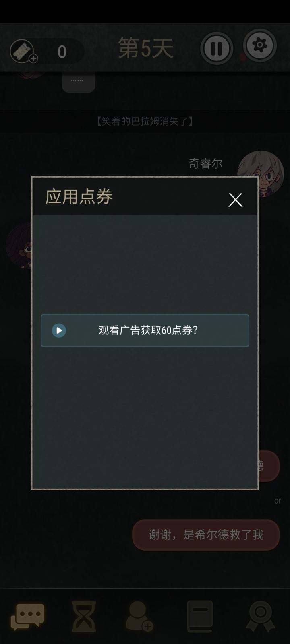The height and width of the screenshot is (644, 290).
Task: Open the achievements ribbon badge icon
Action: pyautogui.click(x=261, y=616)
